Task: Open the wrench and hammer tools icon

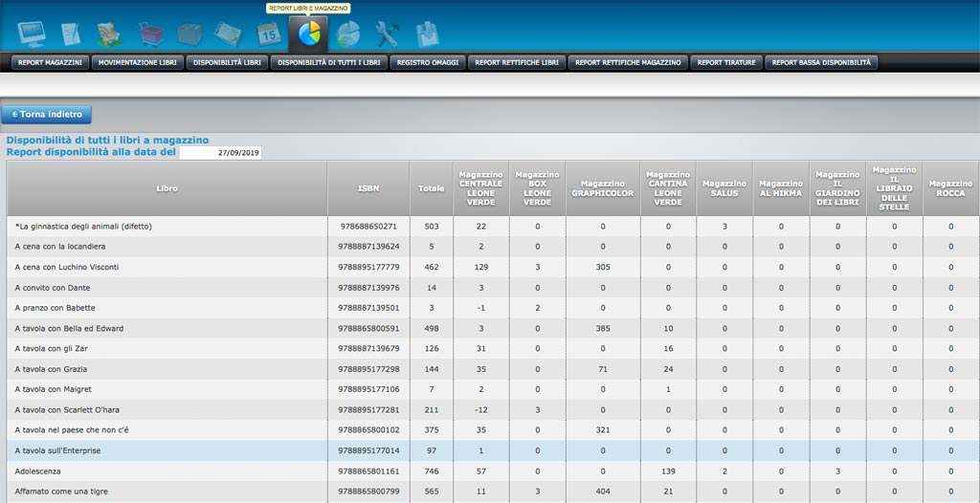Action: point(387,34)
